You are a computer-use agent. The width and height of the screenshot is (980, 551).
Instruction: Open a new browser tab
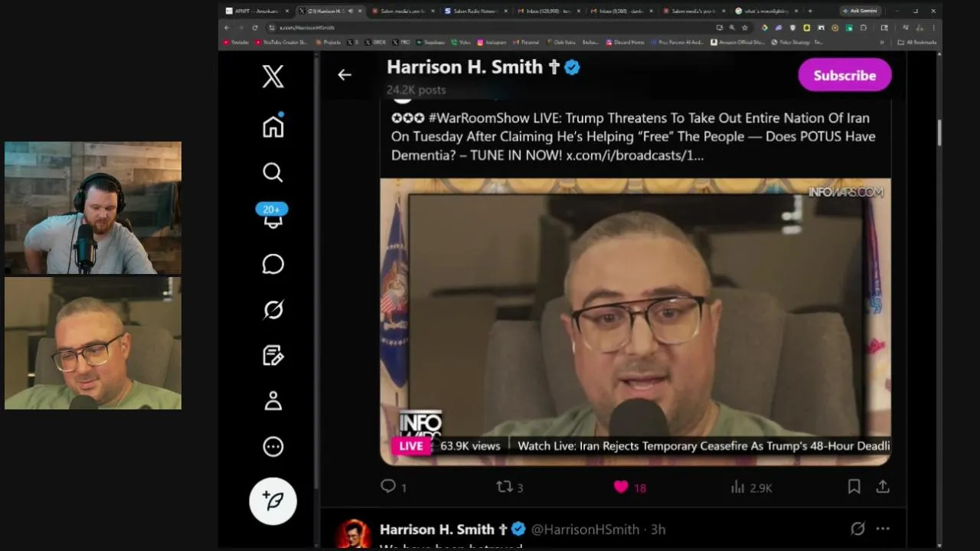click(810, 11)
